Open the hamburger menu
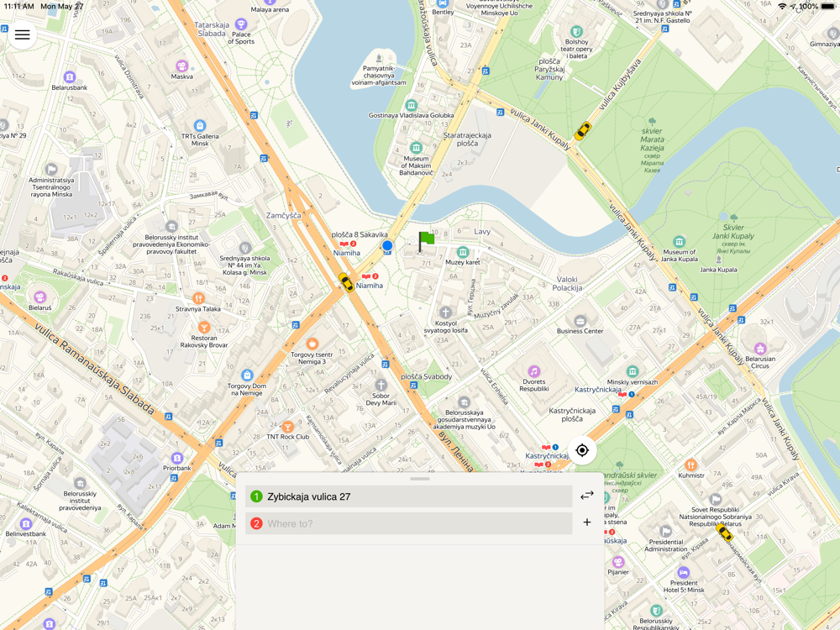The image size is (840, 630). click(22, 34)
